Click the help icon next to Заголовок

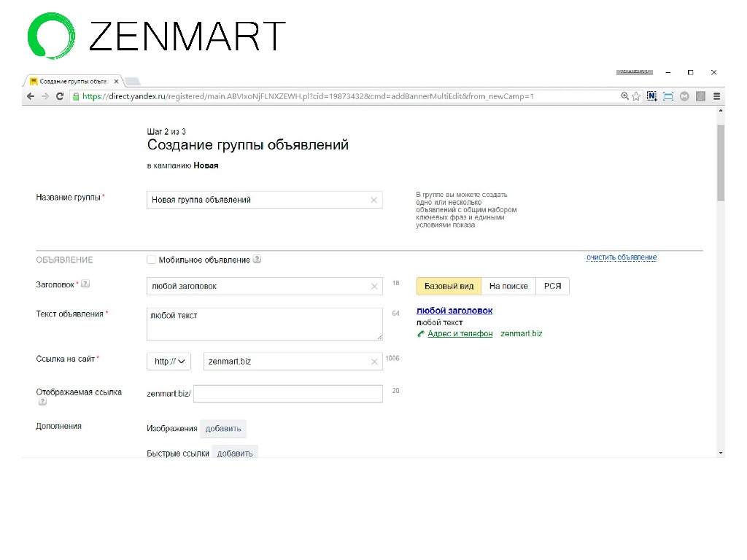click(x=85, y=284)
